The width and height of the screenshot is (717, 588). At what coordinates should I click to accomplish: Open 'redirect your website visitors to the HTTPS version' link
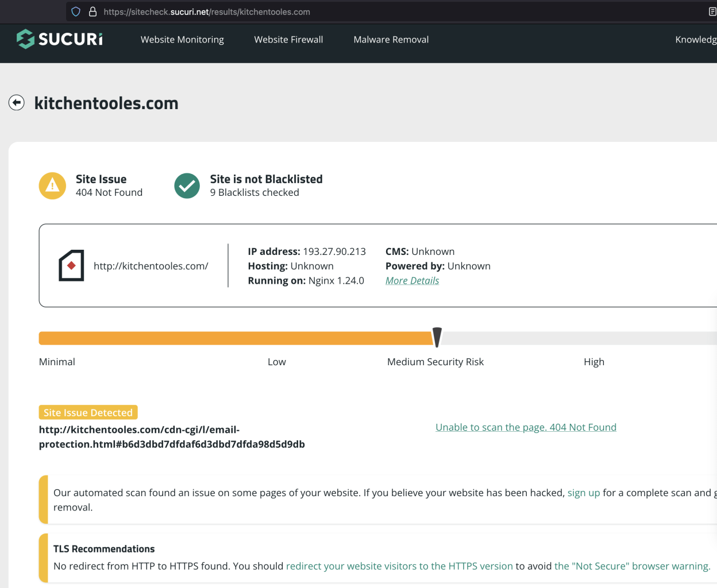[399, 566]
